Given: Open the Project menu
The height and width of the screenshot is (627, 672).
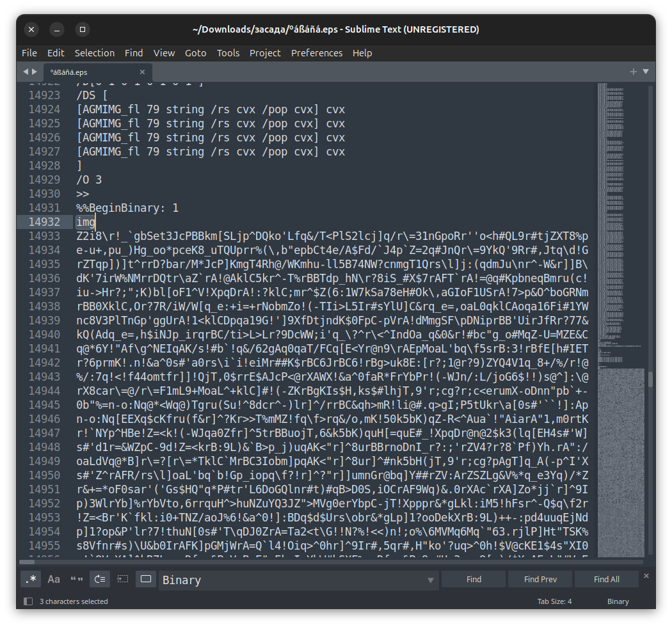Looking at the screenshot, I should 265,53.
